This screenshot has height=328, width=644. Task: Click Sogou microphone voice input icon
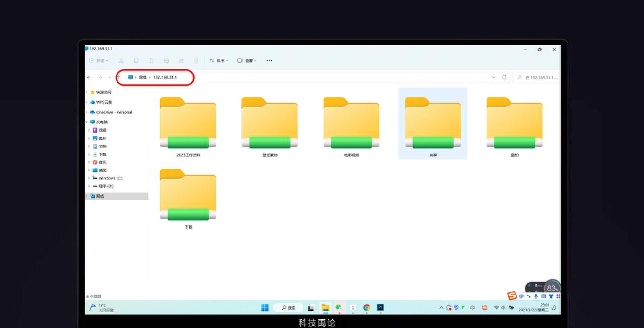536,296
